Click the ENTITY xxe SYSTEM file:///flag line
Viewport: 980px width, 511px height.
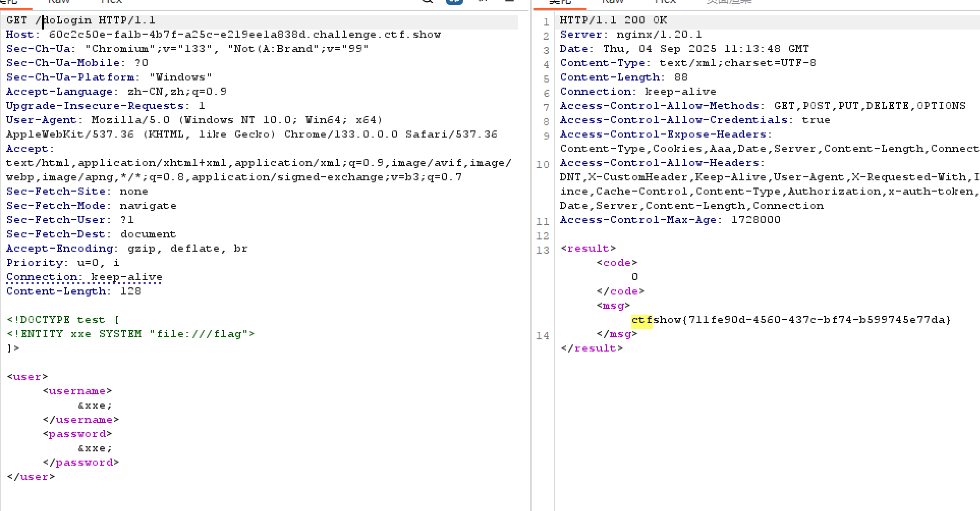click(130, 334)
